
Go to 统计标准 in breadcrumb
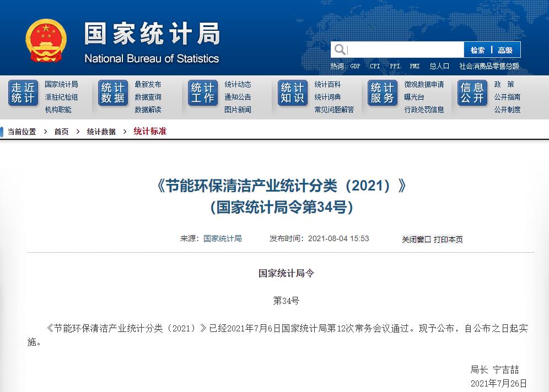pyautogui.click(x=150, y=131)
